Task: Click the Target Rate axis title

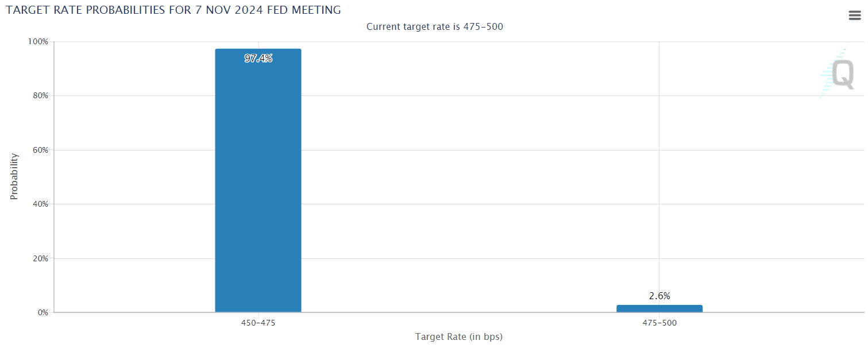Action: coord(458,336)
